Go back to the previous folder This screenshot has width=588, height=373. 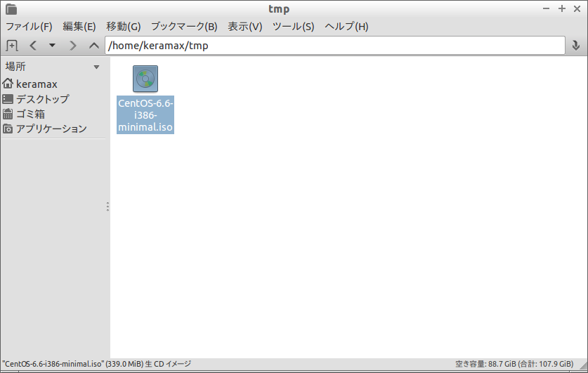tap(33, 46)
